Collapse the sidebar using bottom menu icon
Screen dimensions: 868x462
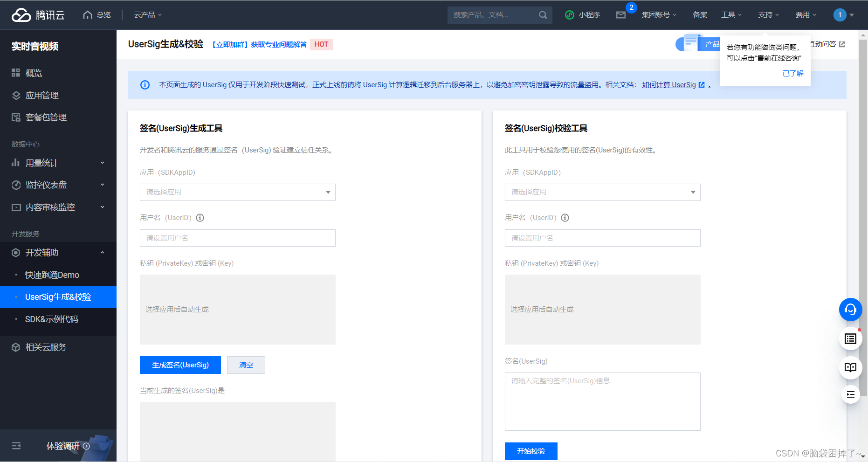click(x=16, y=446)
